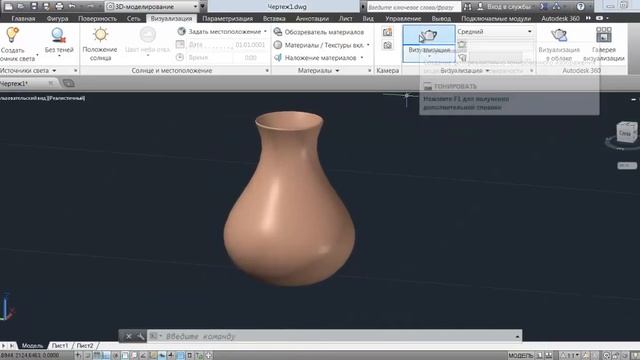Click the Help question mark icon
Screen dimensions: 640x360
click(580, 7)
